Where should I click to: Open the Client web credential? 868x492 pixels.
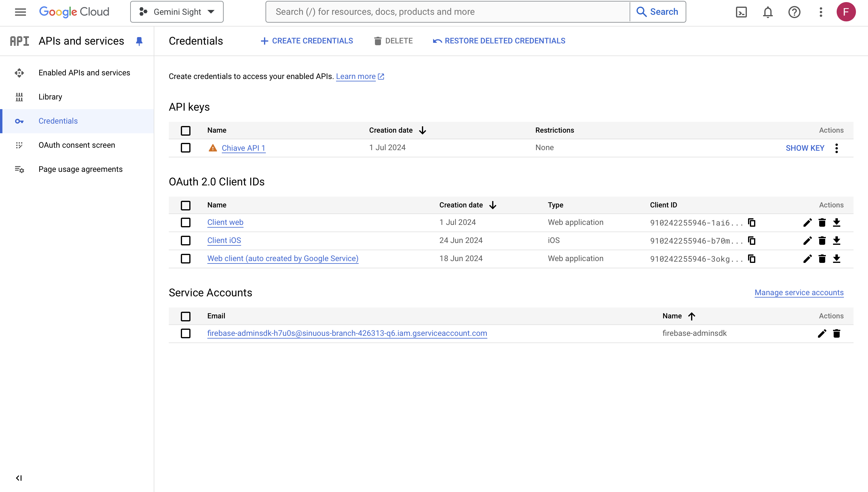coord(225,222)
